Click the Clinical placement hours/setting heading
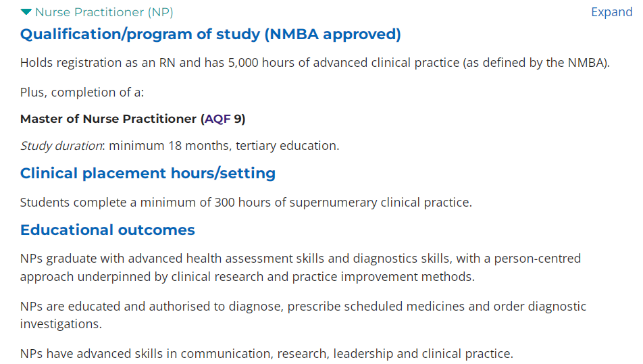The image size is (643, 364). pyautogui.click(x=148, y=174)
